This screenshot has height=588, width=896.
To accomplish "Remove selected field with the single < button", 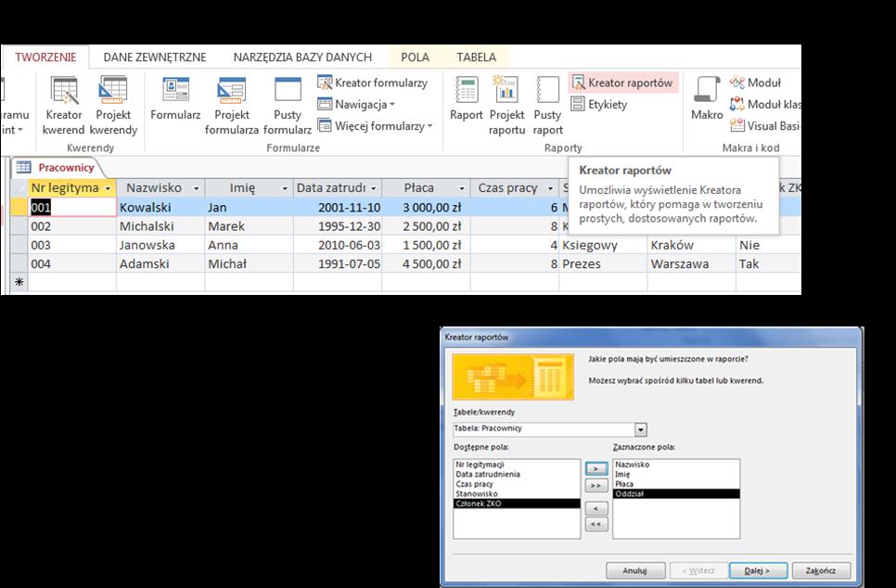I will point(596,508).
